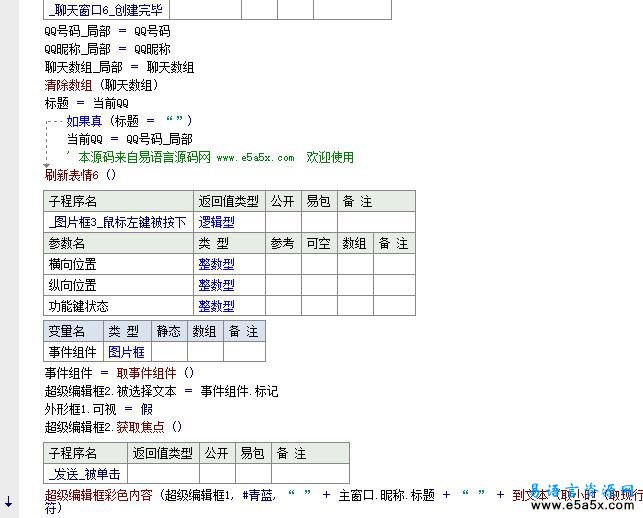The image size is (643, 518).
Task: Select the _聊天窗口6_创建完毕 subroutine name cell
Action: pyautogui.click(x=106, y=10)
